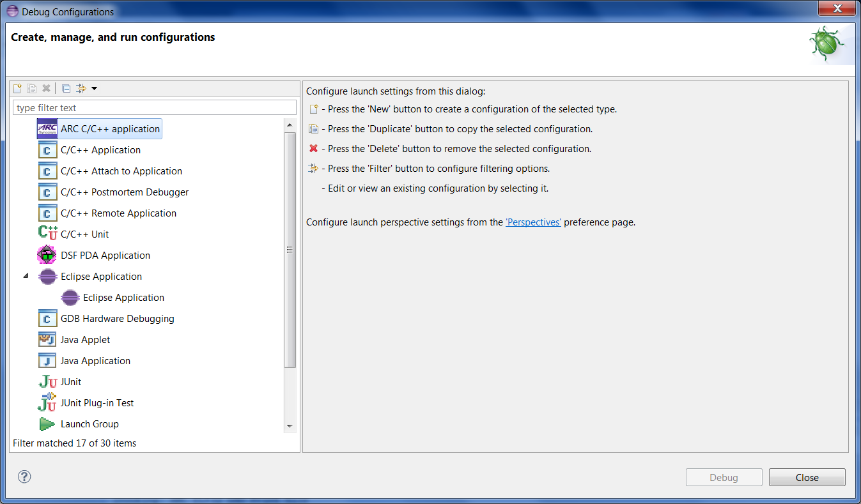The height and width of the screenshot is (504, 861).
Task: Click the green bug icon in header
Action: pos(826,43)
